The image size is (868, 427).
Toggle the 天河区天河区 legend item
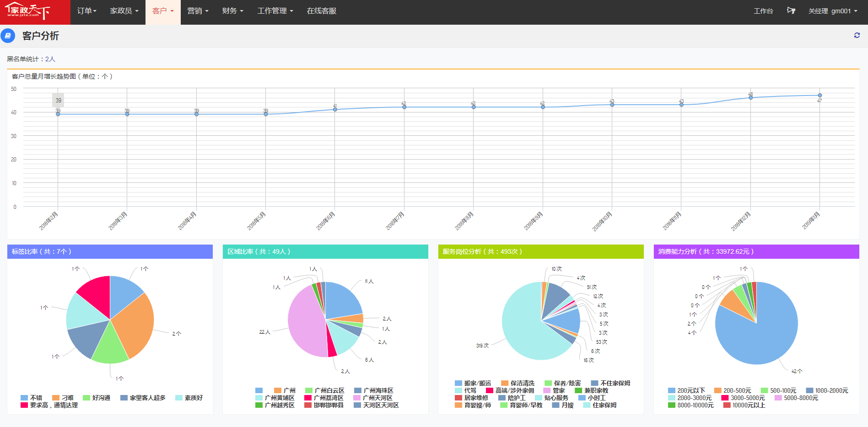click(x=376, y=405)
